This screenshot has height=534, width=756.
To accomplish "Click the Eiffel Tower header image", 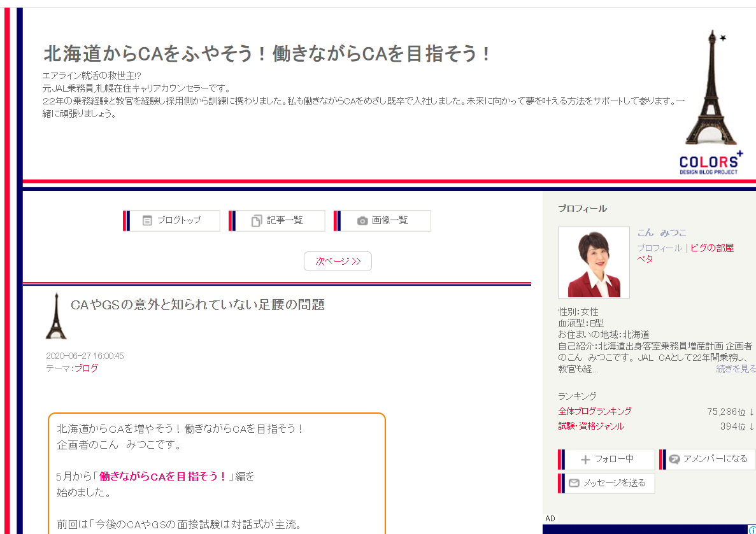I will point(711,88).
